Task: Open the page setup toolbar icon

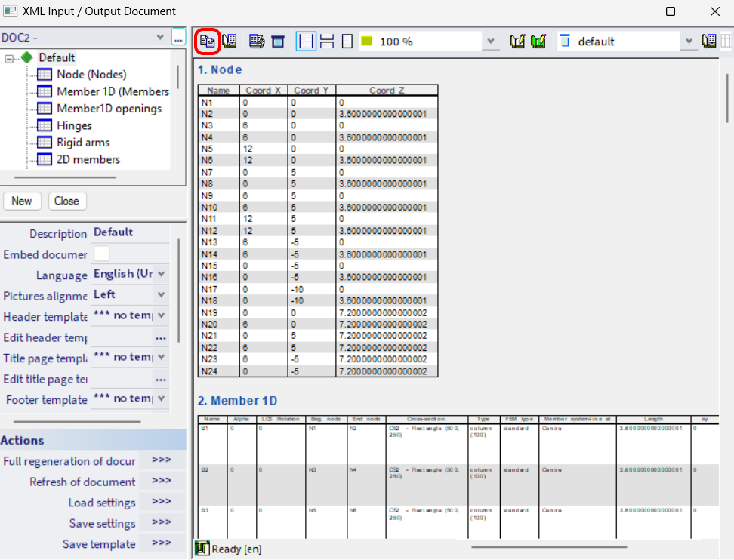Action: [x=256, y=41]
